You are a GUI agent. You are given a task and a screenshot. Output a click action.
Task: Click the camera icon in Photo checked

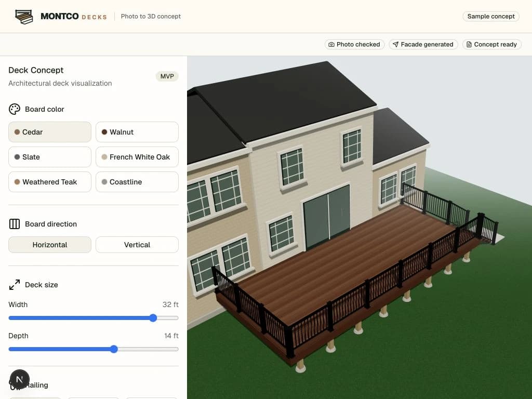[x=331, y=45]
